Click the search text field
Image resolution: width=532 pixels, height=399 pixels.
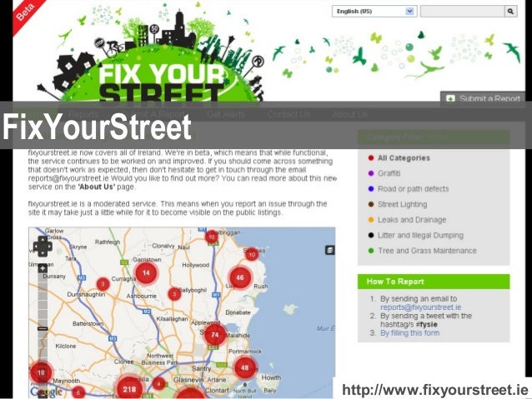tap(463, 11)
